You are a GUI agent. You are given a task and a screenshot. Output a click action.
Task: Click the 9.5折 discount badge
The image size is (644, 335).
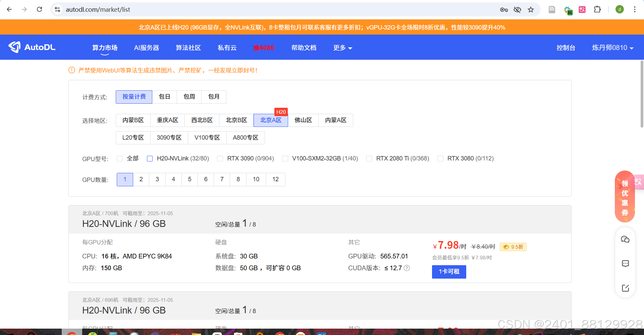coord(513,247)
